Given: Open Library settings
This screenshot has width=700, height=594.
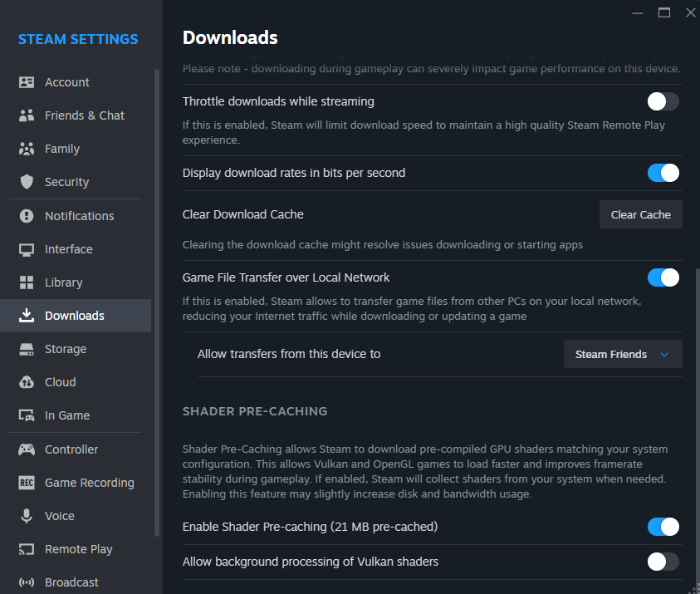Looking at the screenshot, I should tap(76, 282).
